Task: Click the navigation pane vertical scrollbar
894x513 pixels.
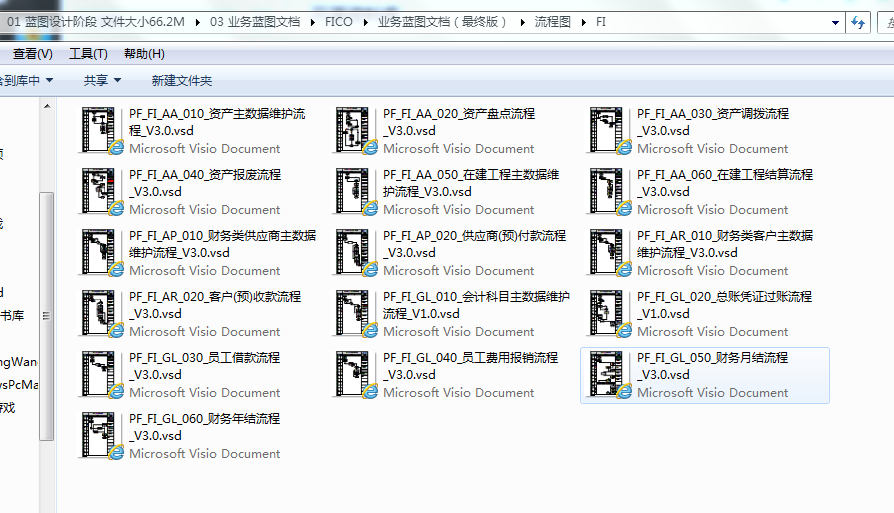Action: pos(46,300)
